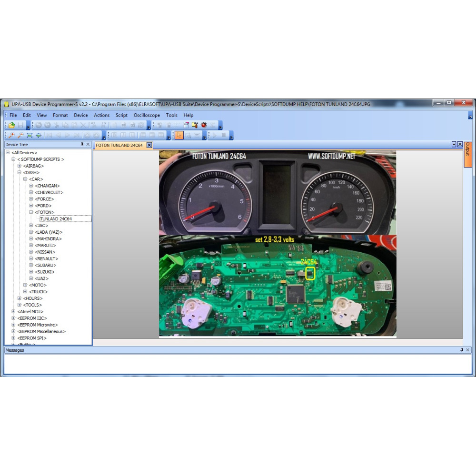Collapse the <CAR> tree node
This screenshot has width=476, height=476.
25,179
